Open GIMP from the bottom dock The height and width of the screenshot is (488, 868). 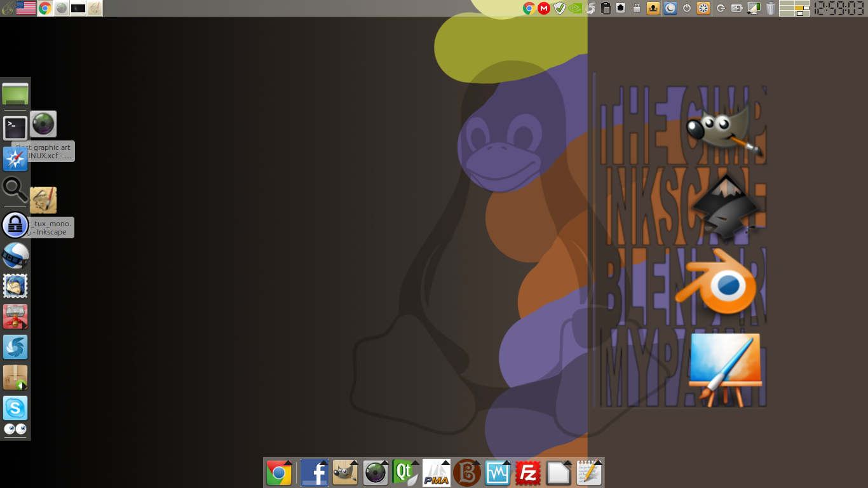pos(345,473)
